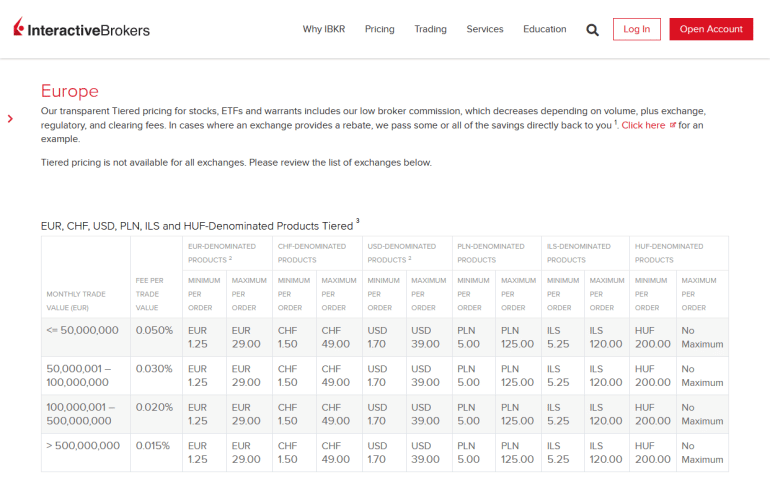
Task: Open the Education menu
Action: [x=544, y=29]
